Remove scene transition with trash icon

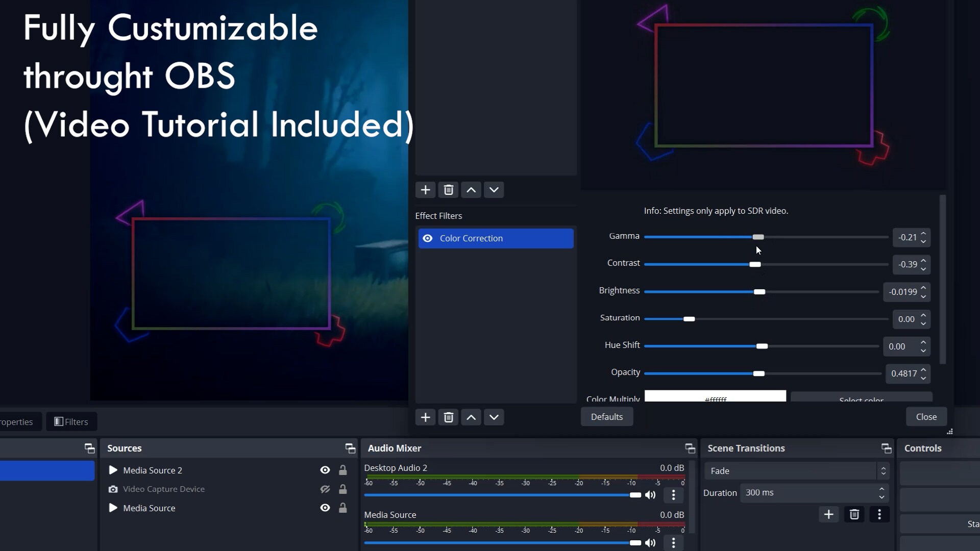pos(854,514)
